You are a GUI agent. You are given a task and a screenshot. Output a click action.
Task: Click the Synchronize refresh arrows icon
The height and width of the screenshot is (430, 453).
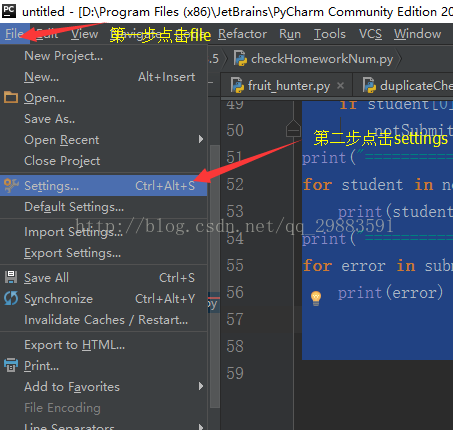point(11,298)
